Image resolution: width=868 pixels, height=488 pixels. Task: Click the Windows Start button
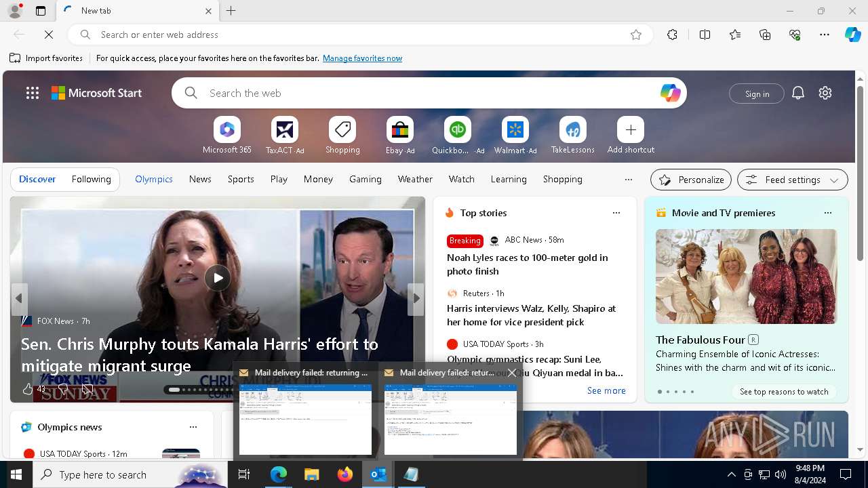16,474
